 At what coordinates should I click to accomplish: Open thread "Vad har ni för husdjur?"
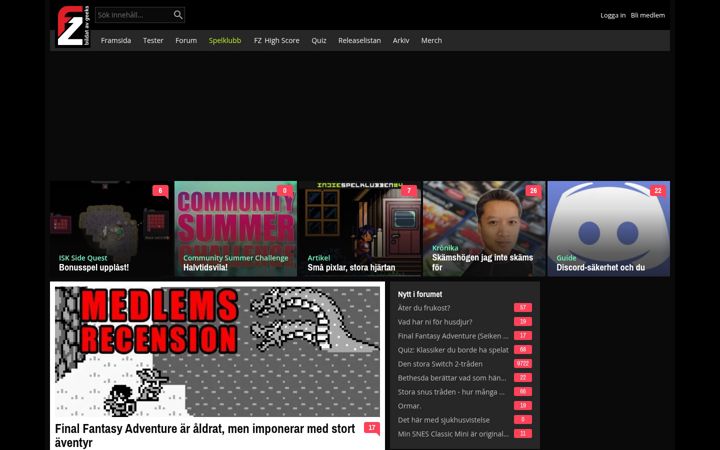(435, 322)
